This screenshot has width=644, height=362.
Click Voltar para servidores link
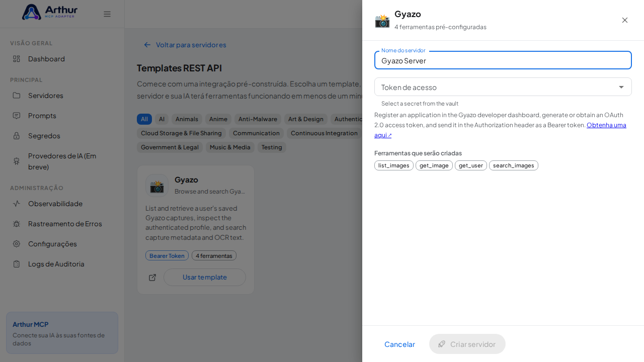[x=185, y=45]
